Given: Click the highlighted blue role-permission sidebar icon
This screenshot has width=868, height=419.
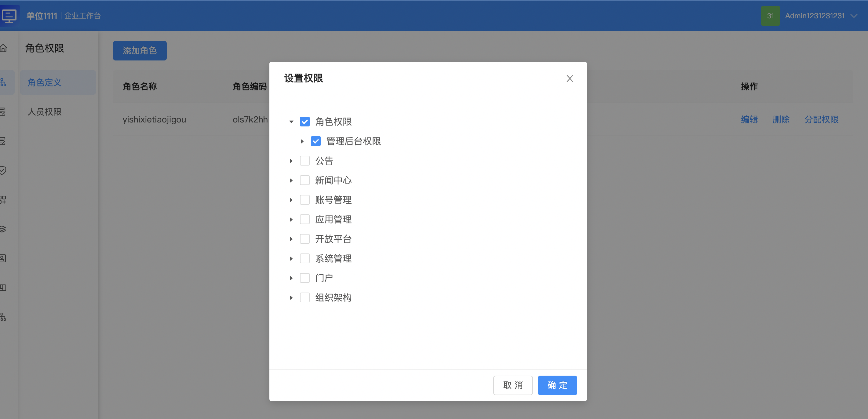Looking at the screenshot, I should pos(3,82).
